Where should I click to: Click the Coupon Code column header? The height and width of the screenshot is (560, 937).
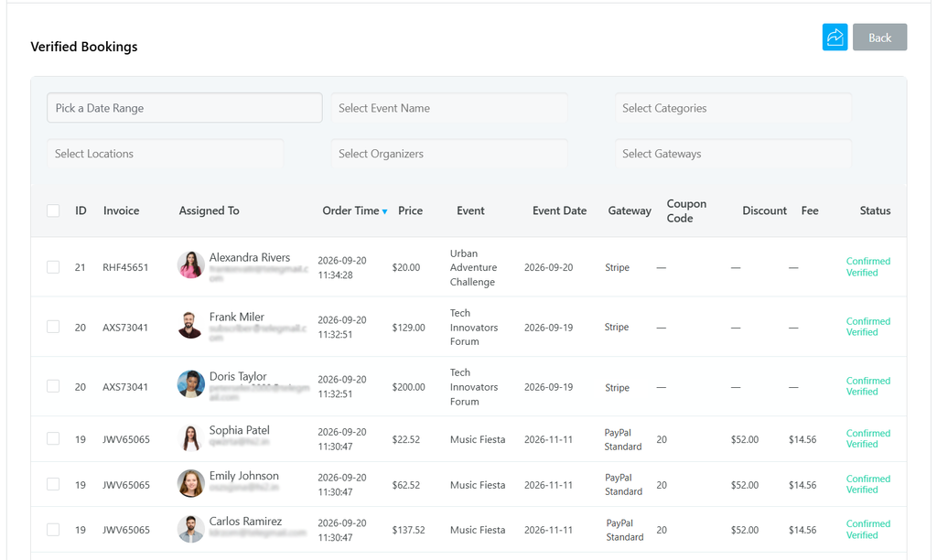click(686, 211)
